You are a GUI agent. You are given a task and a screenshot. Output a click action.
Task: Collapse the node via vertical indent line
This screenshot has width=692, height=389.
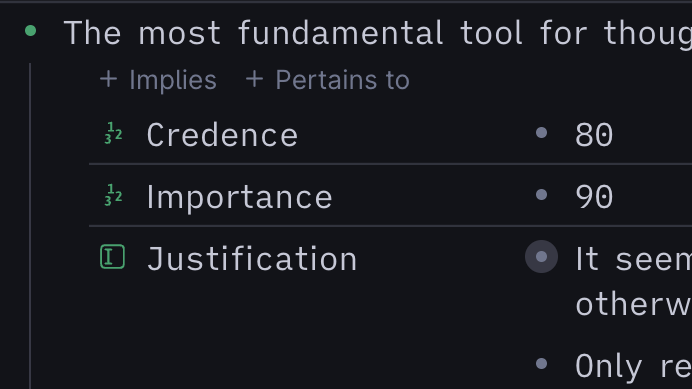point(30,225)
